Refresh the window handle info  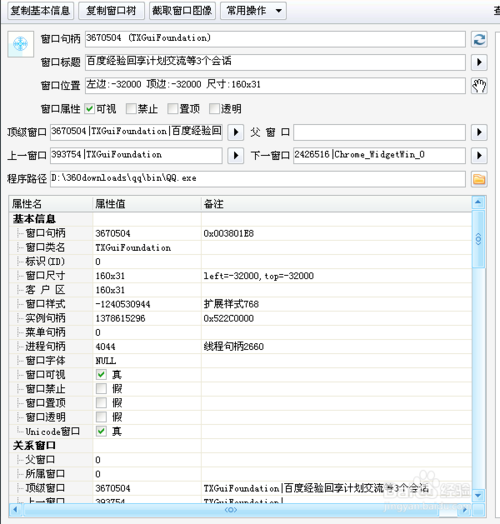click(479, 39)
